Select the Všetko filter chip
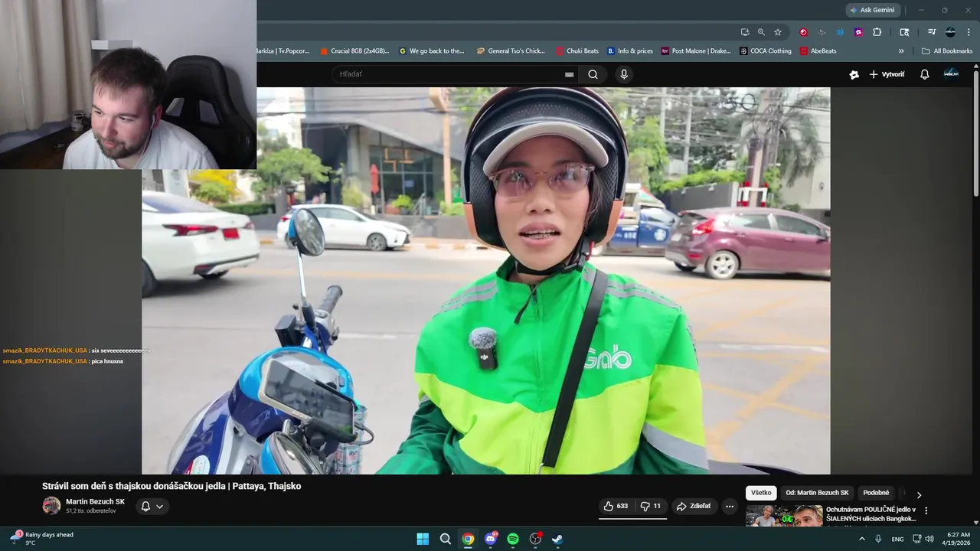 pos(761,493)
